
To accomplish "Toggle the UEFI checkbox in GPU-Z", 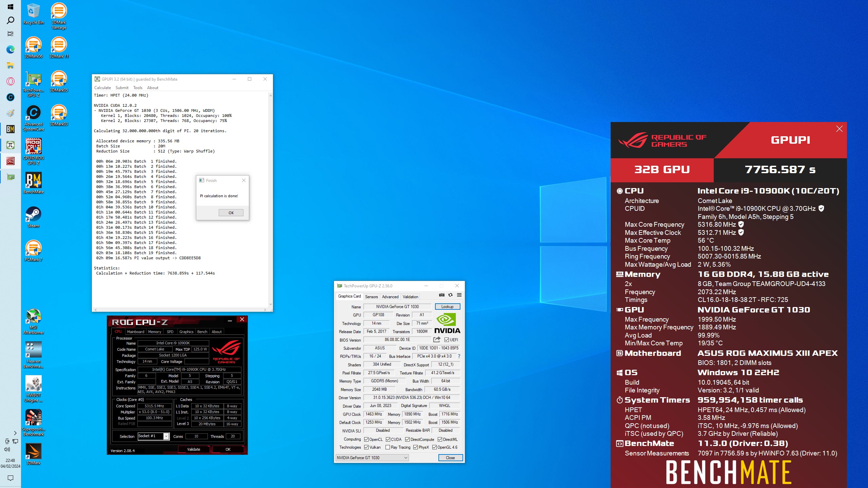I will 447,340.
